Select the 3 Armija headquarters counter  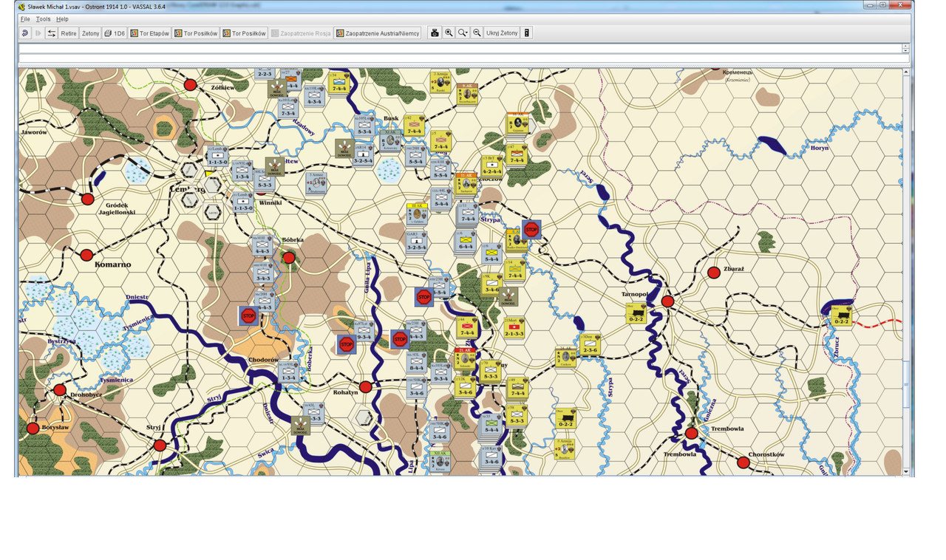[440, 81]
